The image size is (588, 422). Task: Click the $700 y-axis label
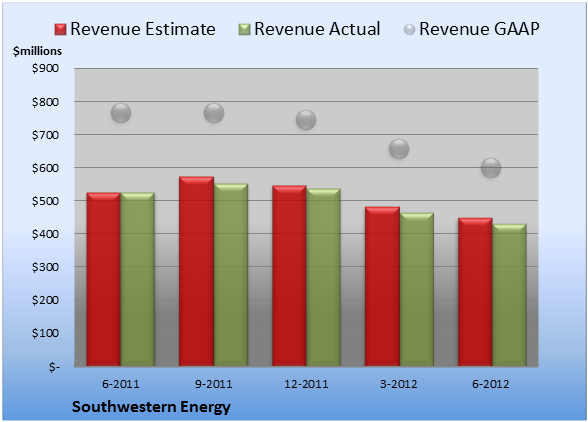(45, 135)
